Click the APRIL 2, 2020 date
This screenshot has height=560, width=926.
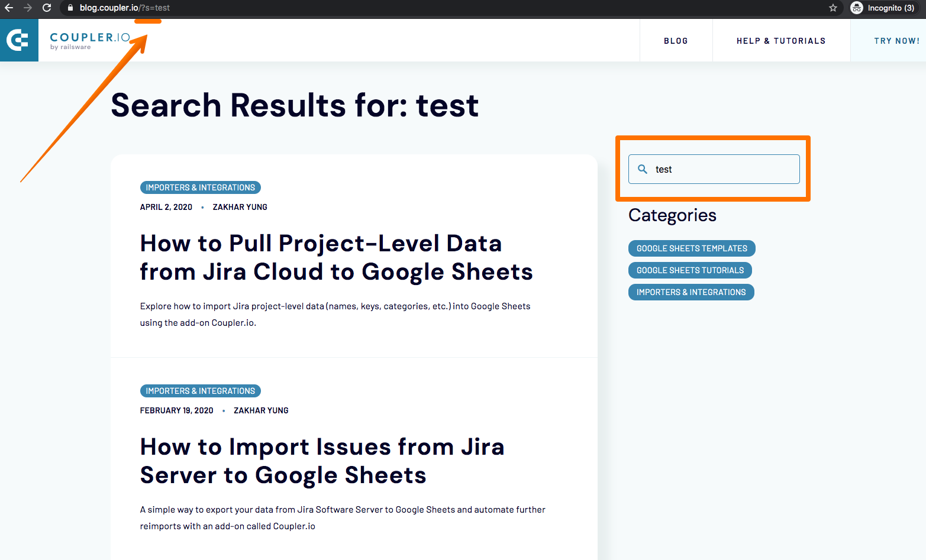[x=166, y=207]
